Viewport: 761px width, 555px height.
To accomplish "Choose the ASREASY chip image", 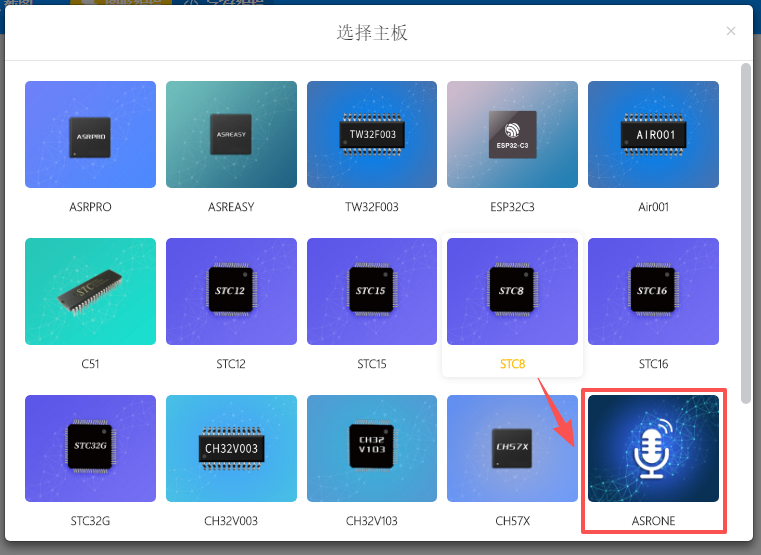I will (x=231, y=134).
